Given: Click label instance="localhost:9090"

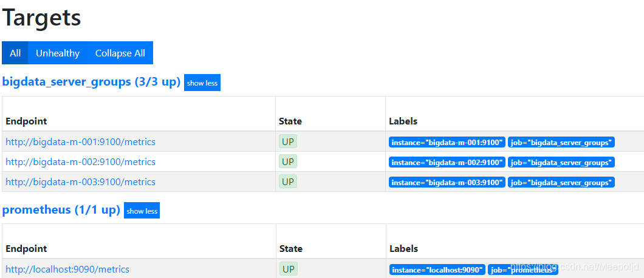Looking at the screenshot, I should tap(438, 270).
